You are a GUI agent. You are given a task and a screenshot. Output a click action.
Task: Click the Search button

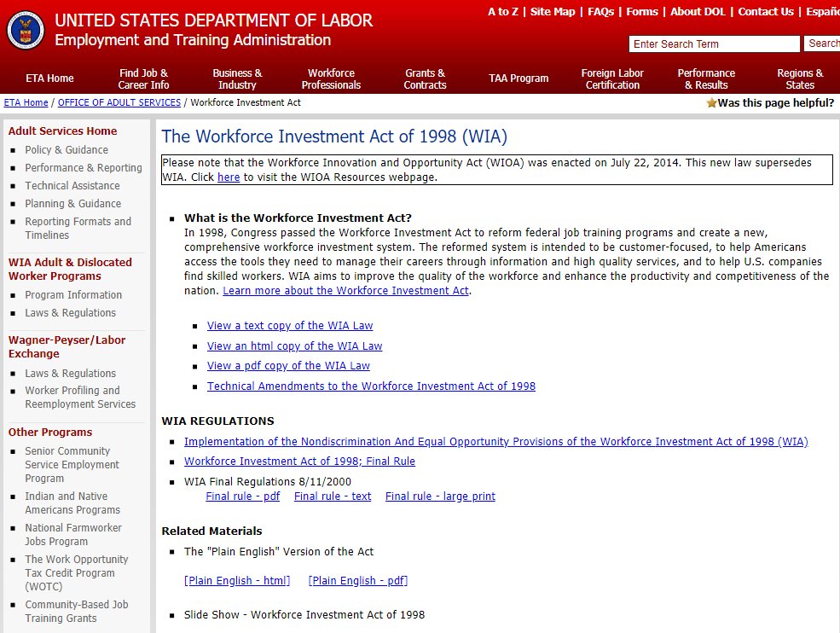(x=822, y=44)
